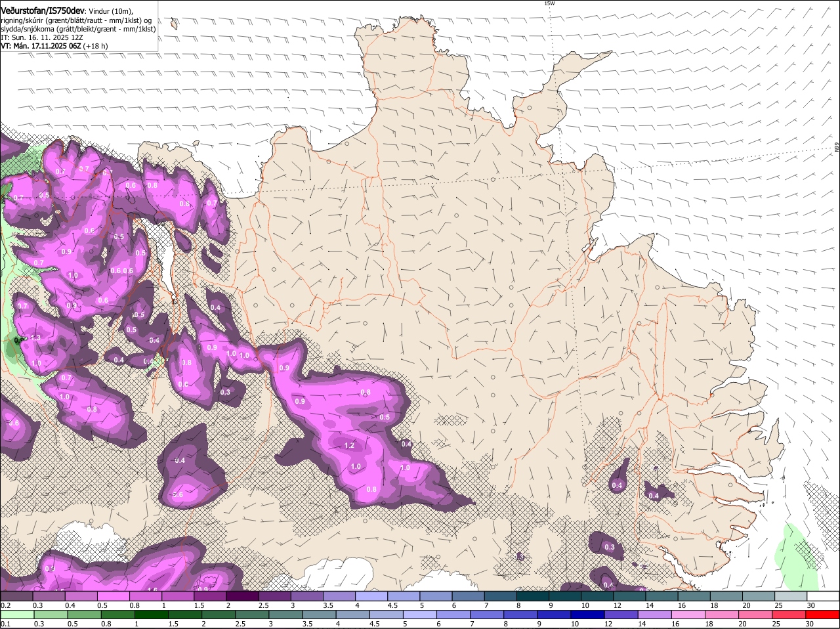Select the dark teal upper swatch labeled 8
This screenshot has width=840, height=629.
(533, 596)
